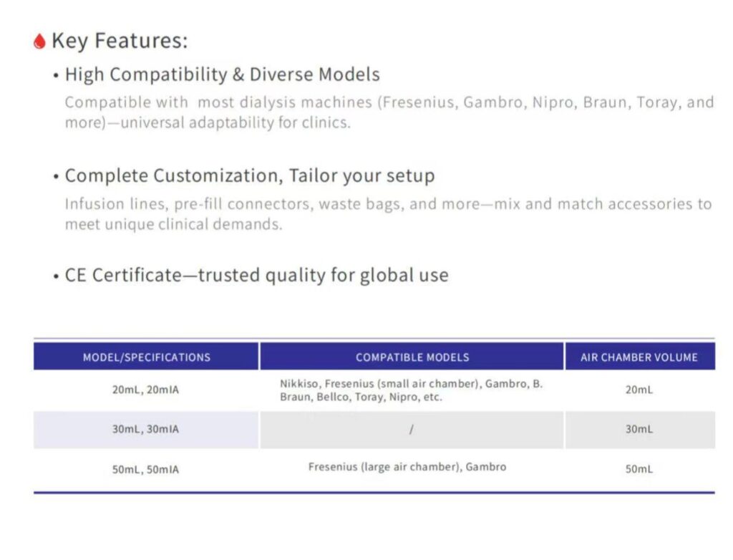733x560 pixels.
Task: Click the Complete Customization, Tailor your setup heading
Action: tap(249, 176)
